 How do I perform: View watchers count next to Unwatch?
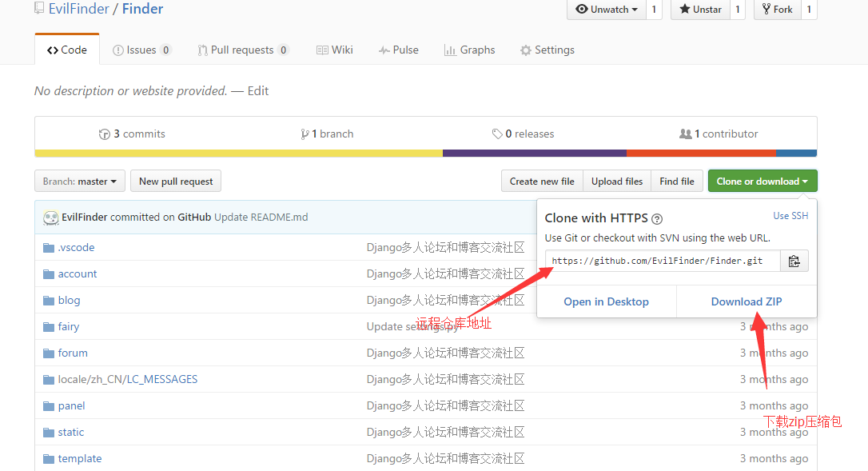(654, 10)
